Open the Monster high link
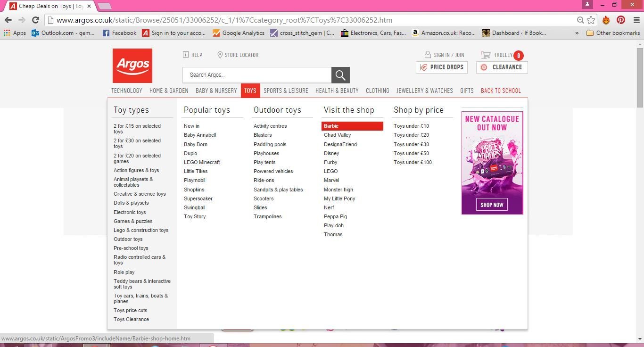The width and height of the screenshot is (644, 347). [x=339, y=190]
